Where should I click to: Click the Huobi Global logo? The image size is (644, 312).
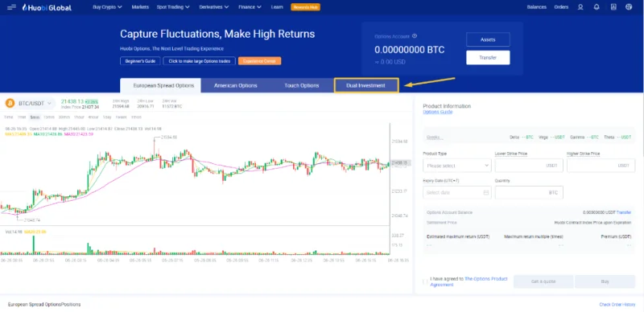pyautogui.click(x=47, y=7)
